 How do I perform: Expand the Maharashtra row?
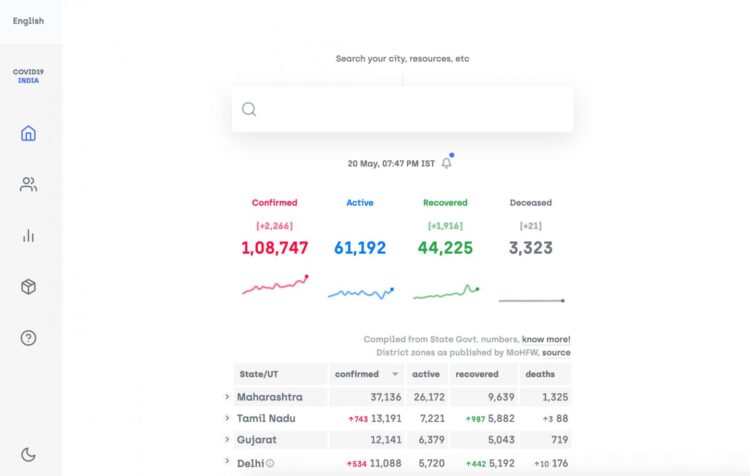click(x=227, y=397)
